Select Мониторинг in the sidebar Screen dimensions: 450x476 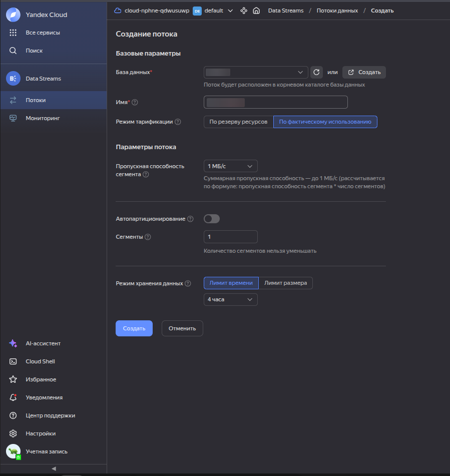tap(54, 118)
